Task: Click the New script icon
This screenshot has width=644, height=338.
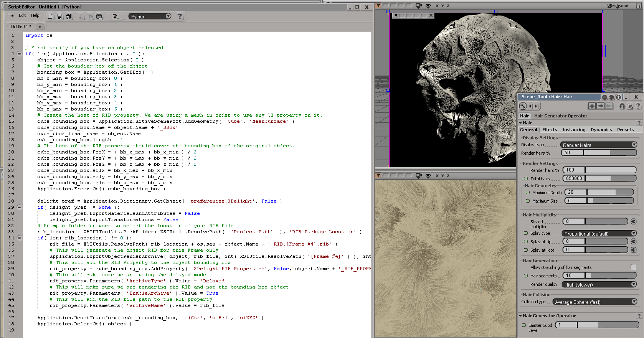Action: point(50,16)
